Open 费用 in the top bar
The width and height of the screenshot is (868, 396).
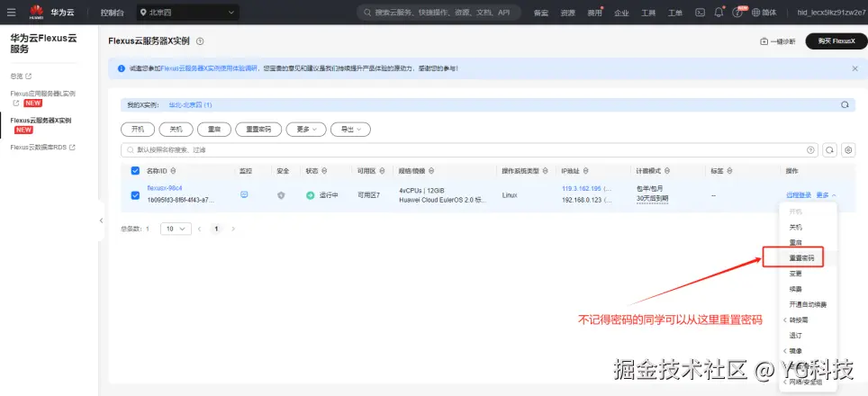click(x=594, y=13)
